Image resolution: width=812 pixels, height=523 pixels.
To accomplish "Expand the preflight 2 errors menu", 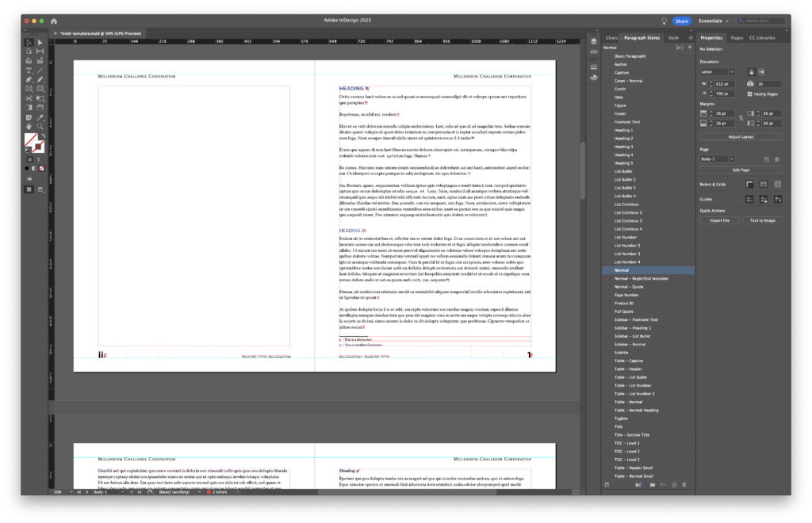I will pyautogui.click(x=238, y=492).
